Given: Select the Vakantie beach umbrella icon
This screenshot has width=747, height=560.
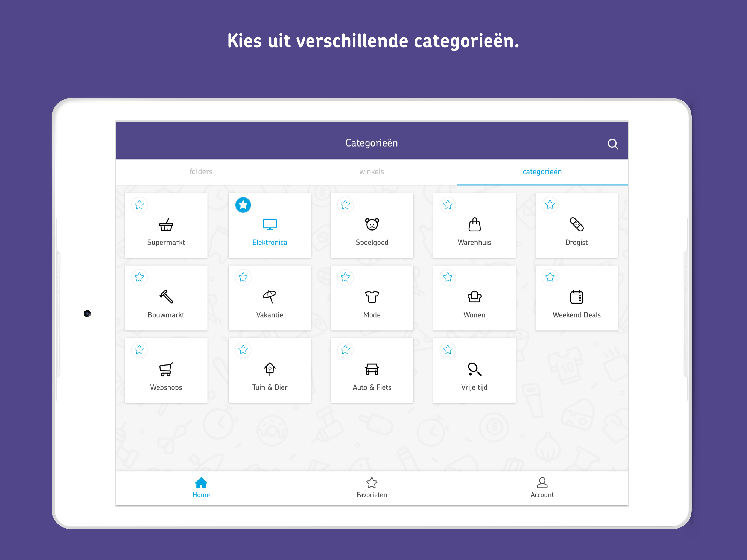Looking at the screenshot, I should point(270,297).
